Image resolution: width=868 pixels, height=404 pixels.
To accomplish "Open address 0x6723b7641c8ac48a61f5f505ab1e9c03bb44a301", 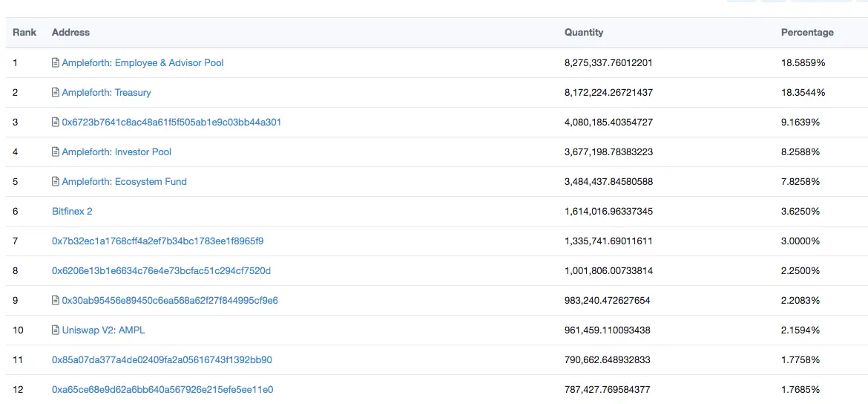I will pos(171,122).
